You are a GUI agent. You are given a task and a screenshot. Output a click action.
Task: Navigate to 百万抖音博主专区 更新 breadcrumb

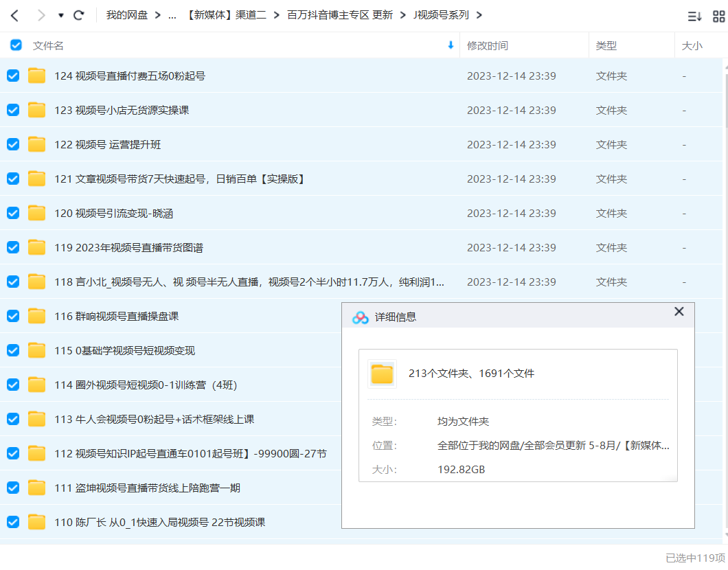pos(339,15)
